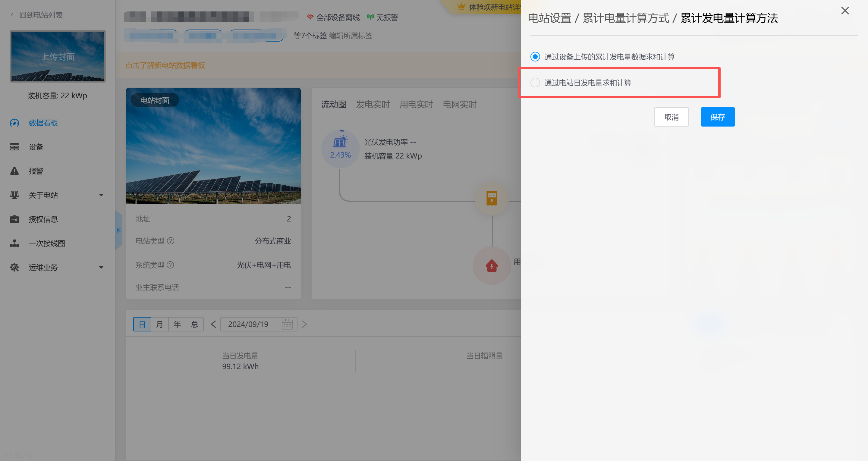The image size is (868, 461).
Task: Switch chart period to 月
Action: pyautogui.click(x=160, y=324)
